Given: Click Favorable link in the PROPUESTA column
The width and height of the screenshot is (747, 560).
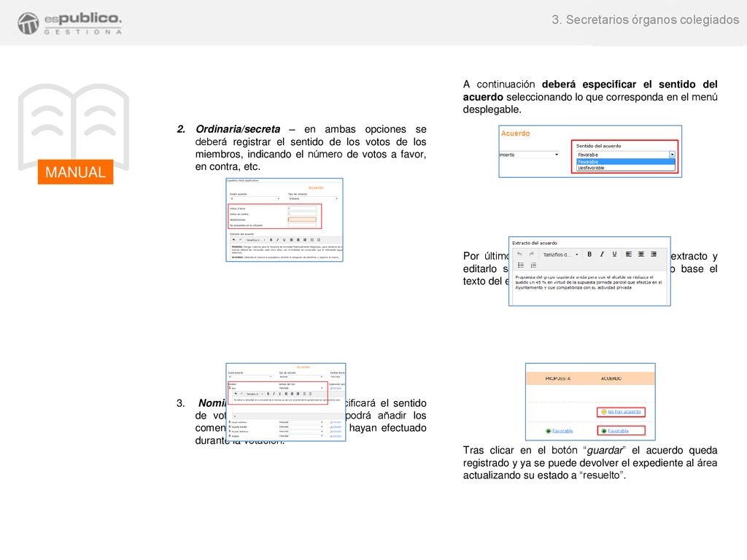Looking at the screenshot, I should click(562, 431).
